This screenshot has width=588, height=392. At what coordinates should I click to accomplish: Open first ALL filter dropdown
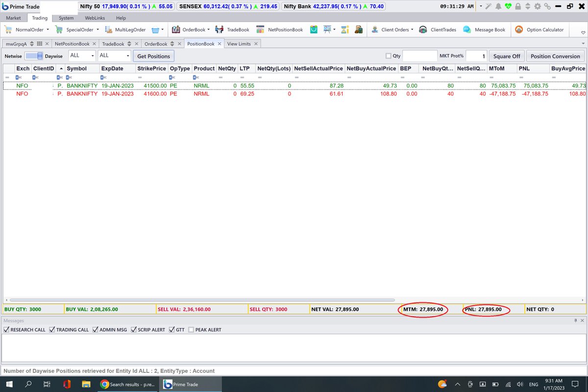coord(93,55)
